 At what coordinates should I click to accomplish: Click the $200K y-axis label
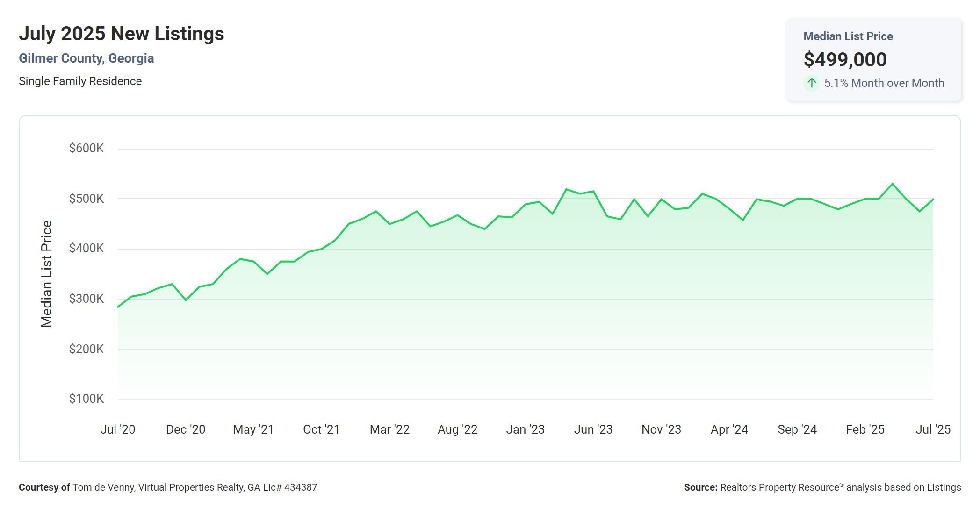point(86,349)
